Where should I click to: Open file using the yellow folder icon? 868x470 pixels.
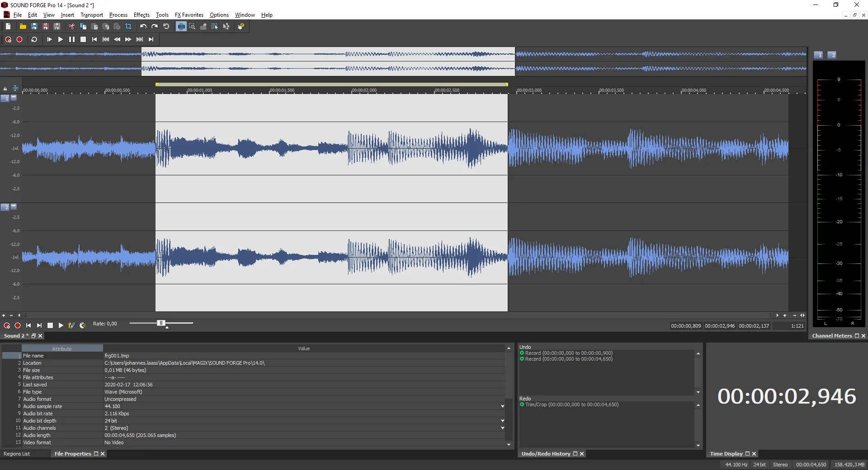click(x=23, y=27)
